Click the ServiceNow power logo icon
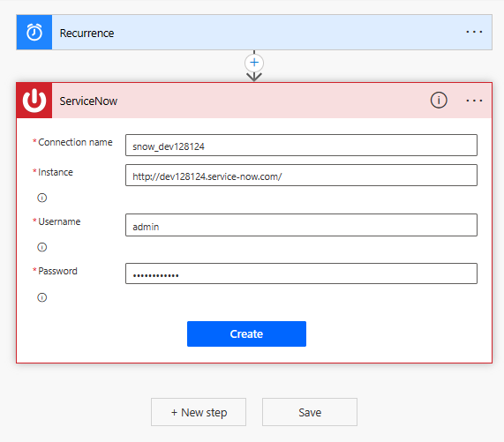This screenshot has height=442, width=504. click(x=34, y=101)
